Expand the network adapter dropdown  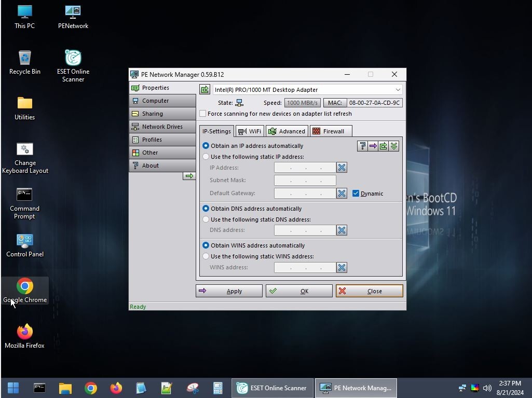pos(398,90)
